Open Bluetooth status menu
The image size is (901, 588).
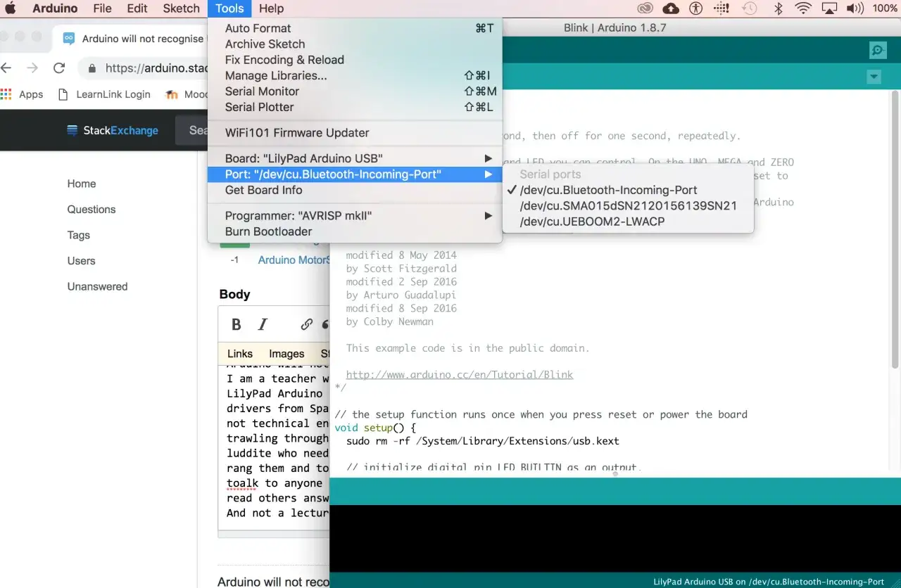[x=778, y=8]
